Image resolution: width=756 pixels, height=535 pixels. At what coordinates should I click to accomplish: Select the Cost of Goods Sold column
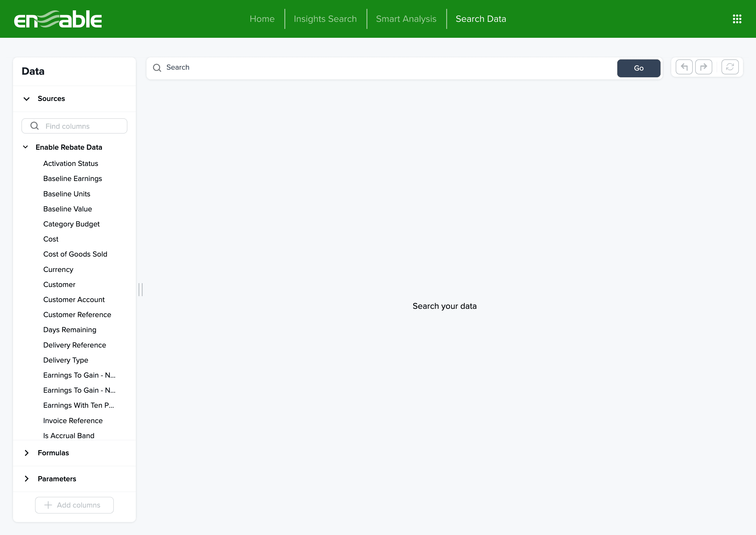[x=75, y=254]
